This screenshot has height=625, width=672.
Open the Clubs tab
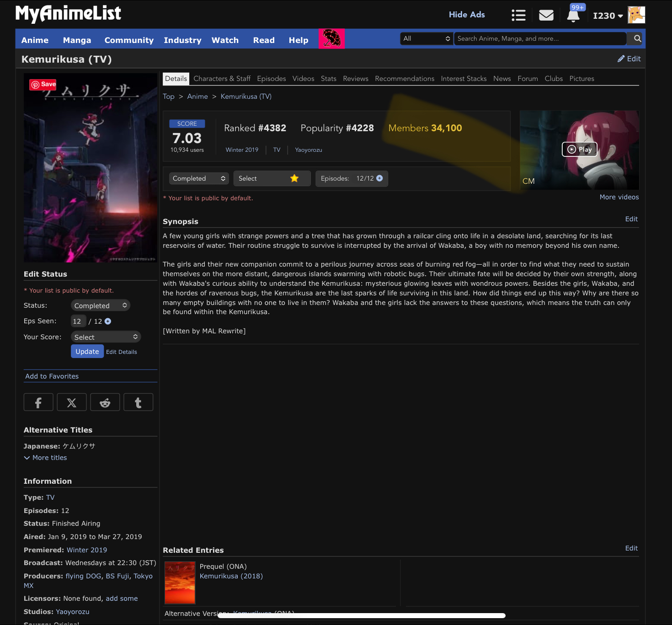point(554,79)
